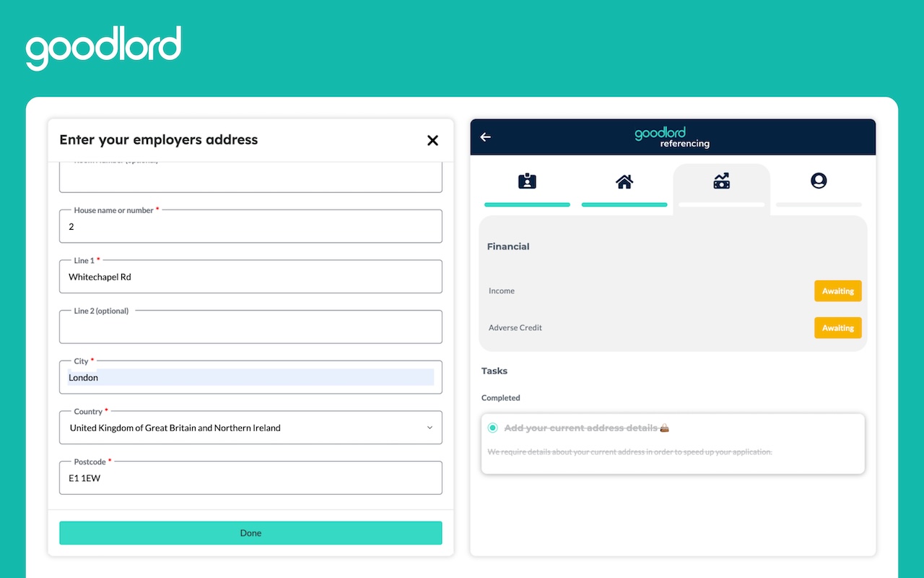Click the Line 2 optional field

pyautogui.click(x=250, y=327)
